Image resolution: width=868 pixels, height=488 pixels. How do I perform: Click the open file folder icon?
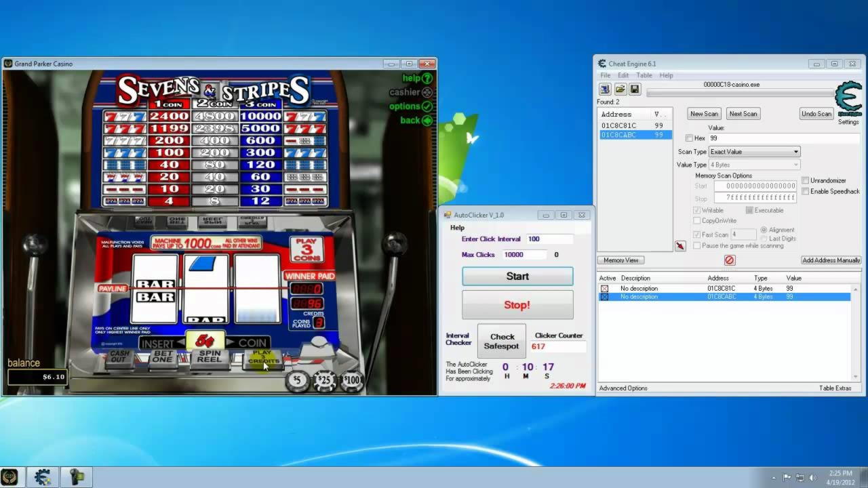pos(620,89)
